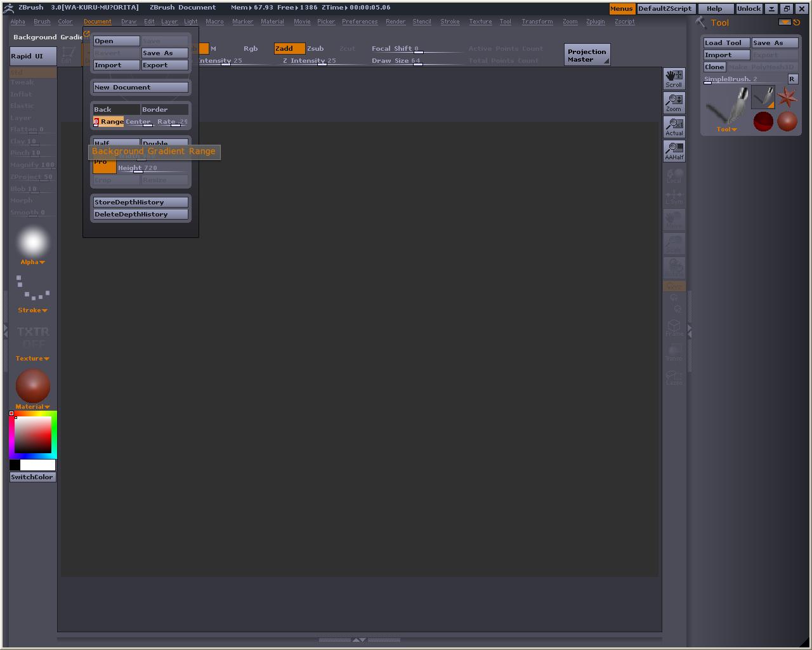Viewport: 812px width, 650px height.
Task: Click the bottom tray divider arrows
Action: point(359,640)
